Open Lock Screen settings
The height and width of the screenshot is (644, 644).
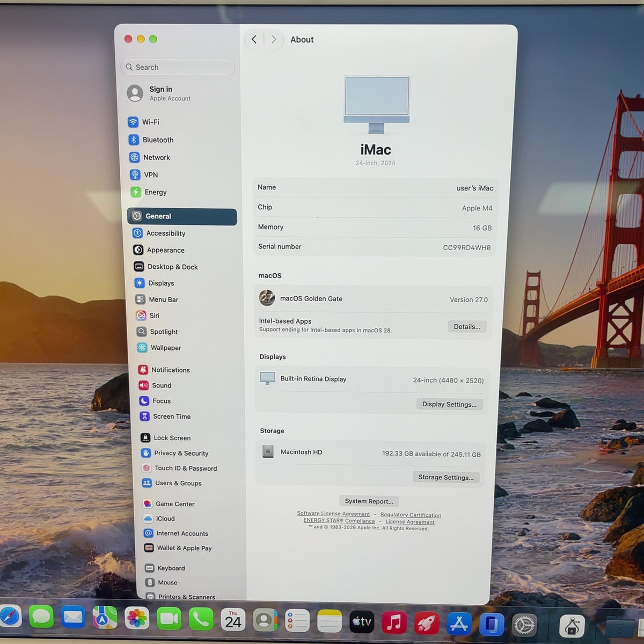pyautogui.click(x=165, y=438)
